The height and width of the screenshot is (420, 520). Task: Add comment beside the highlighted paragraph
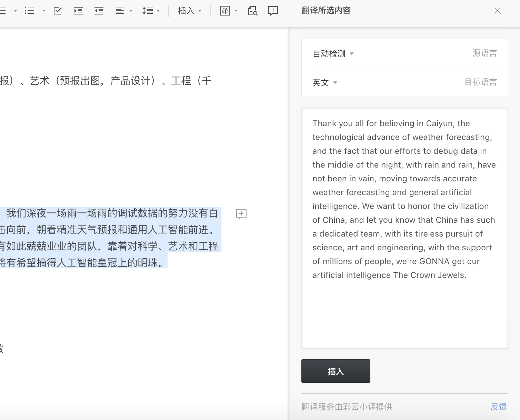tap(241, 214)
